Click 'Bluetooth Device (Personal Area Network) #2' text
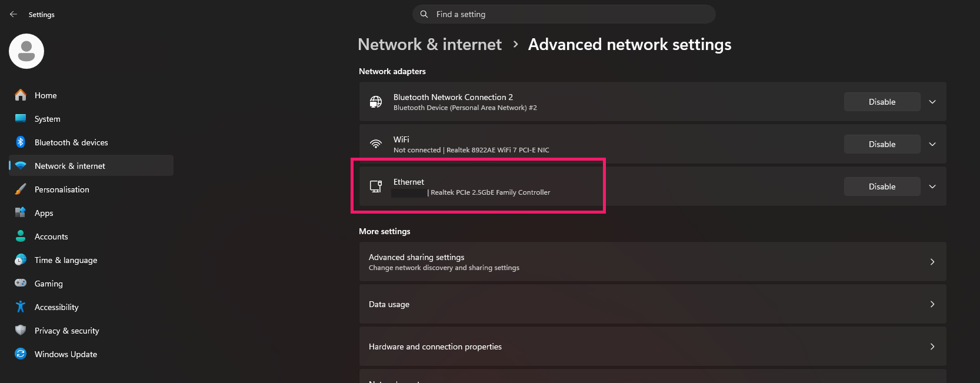This screenshot has width=980, height=383. tap(465, 108)
